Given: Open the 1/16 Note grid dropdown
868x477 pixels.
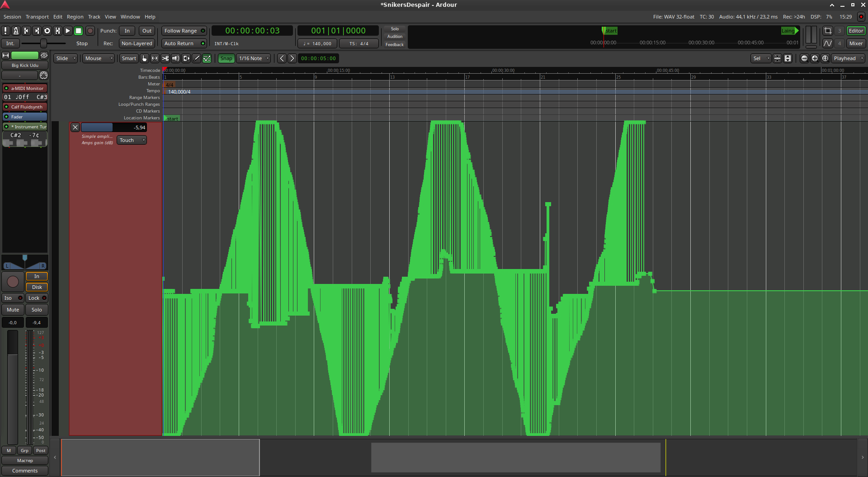Looking at the screenshot, I should coord(254,58).
